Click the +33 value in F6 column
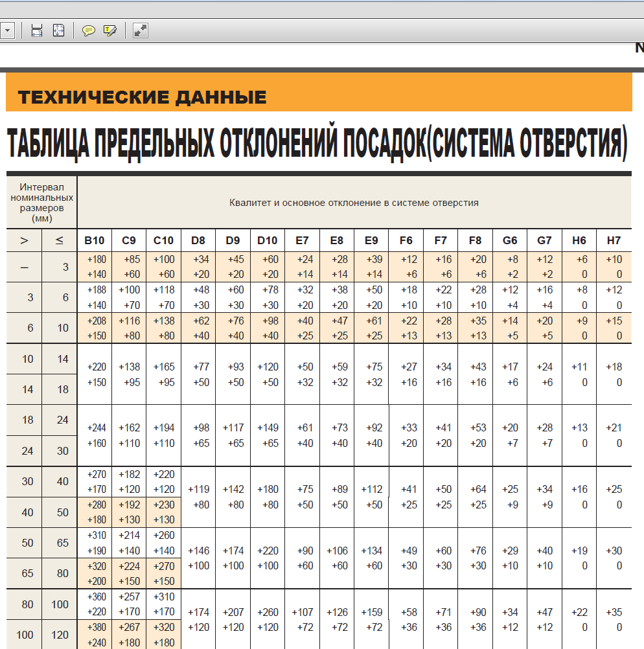Viewport: 644px width, 649px height. pos(409,427)
